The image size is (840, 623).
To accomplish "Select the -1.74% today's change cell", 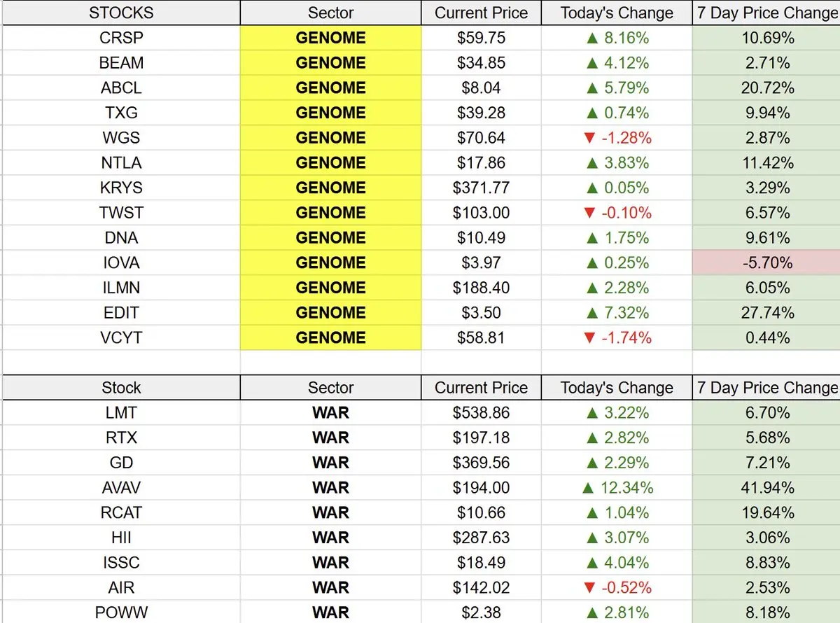I will (617, 338).
